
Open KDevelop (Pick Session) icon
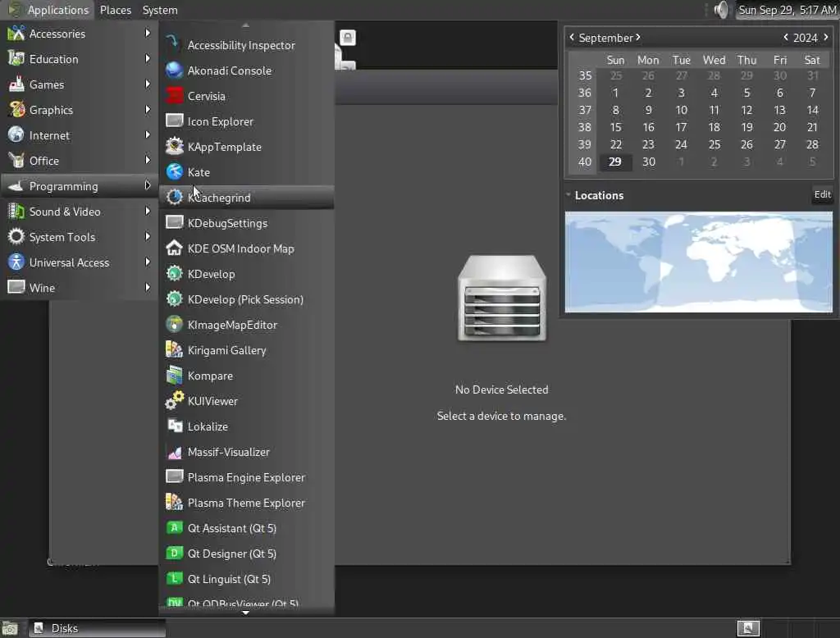coord(174,299)
